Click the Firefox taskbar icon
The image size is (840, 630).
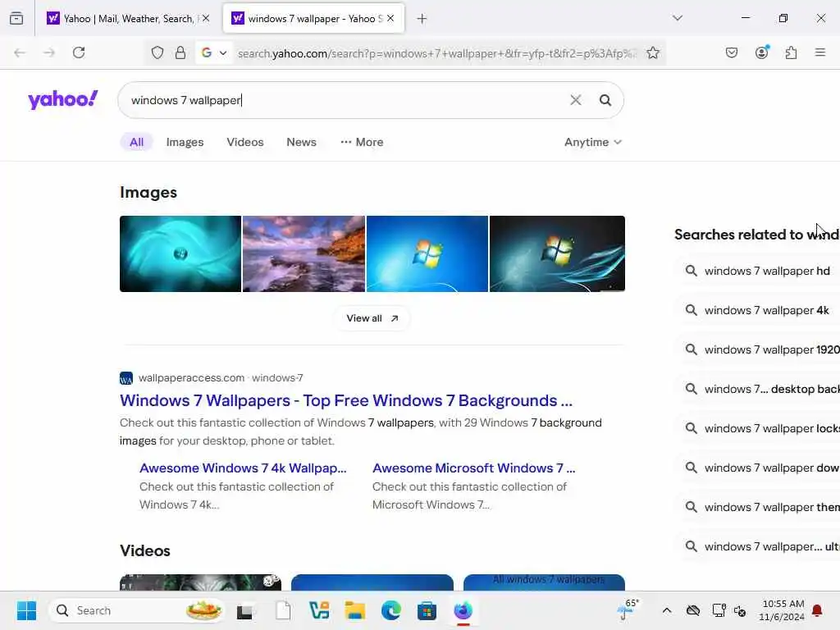[463, 610]
